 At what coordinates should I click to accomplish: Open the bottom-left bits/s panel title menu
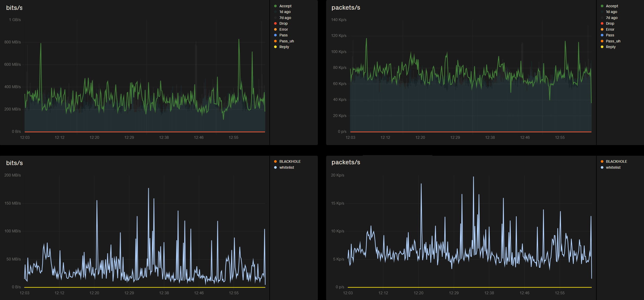click(x=14, y=163)
